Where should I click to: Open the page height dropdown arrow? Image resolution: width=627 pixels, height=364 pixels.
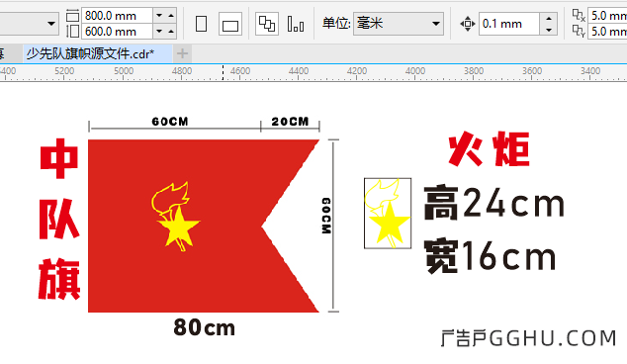point(159,31)
